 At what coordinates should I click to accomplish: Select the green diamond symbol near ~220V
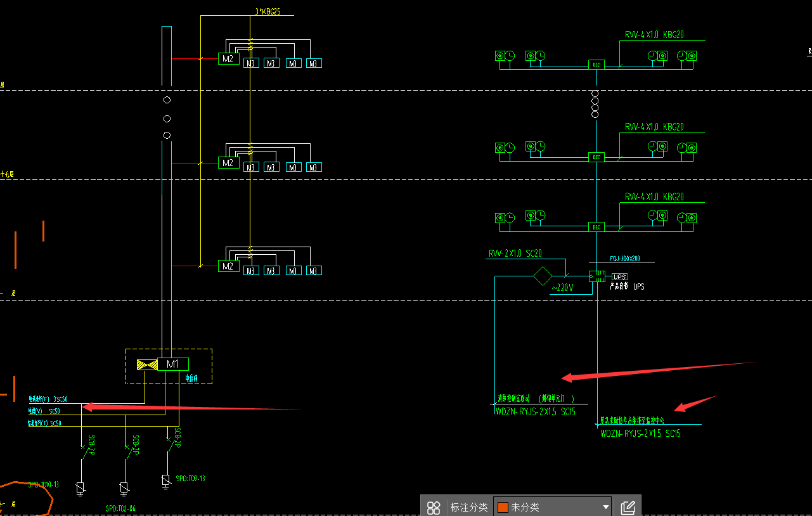543,276
